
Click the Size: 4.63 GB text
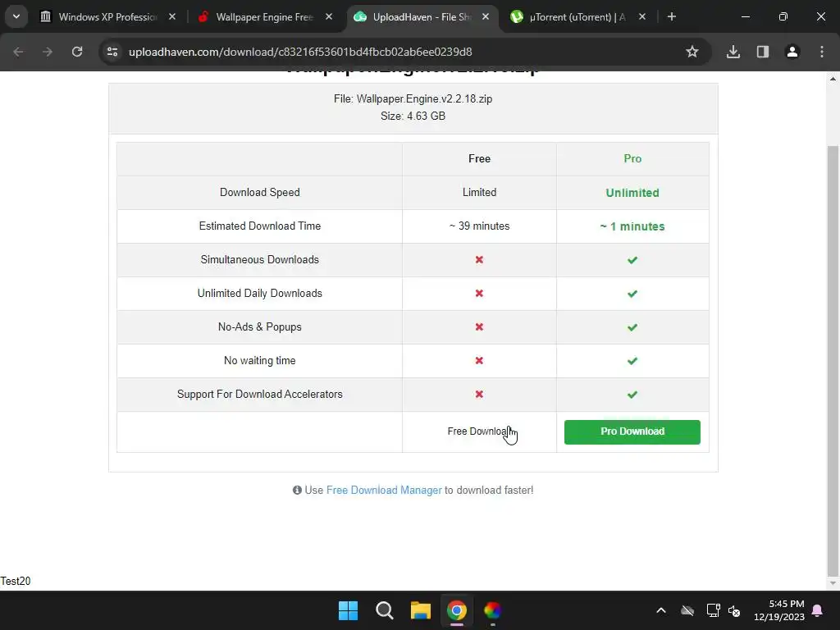click(x=413, y=116)
